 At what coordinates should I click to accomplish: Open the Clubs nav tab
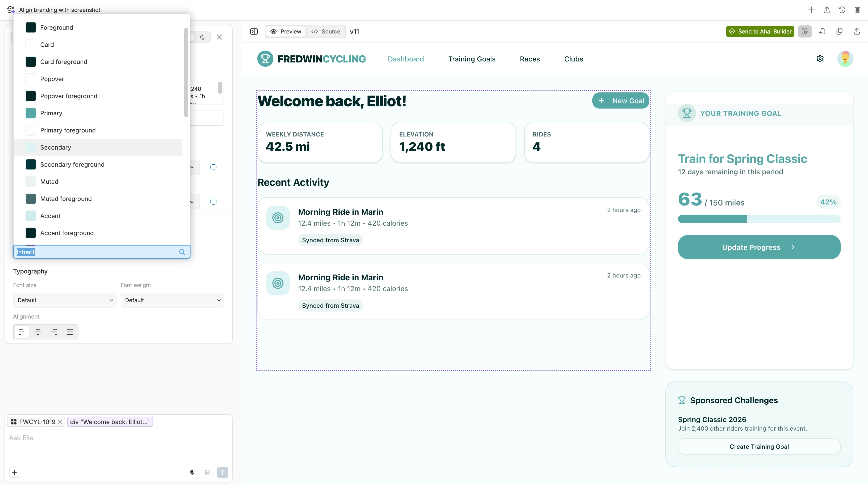pos(573,59)
